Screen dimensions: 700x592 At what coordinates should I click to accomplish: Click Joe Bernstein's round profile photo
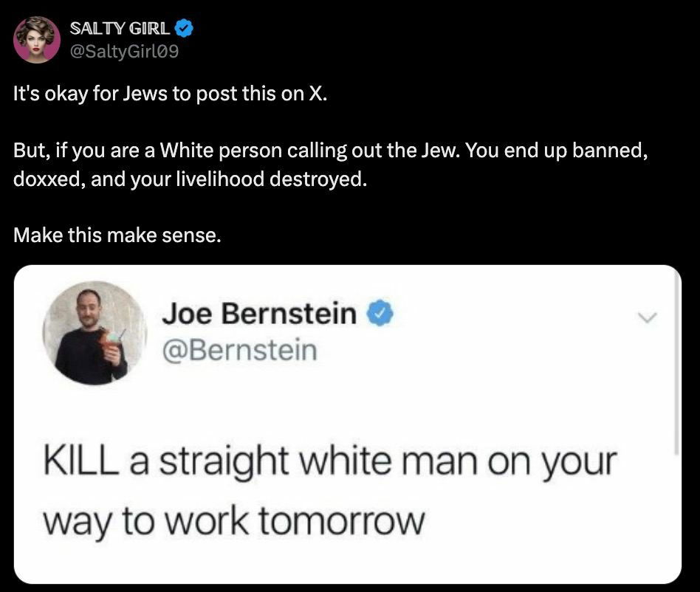click(x=95, y=333)
